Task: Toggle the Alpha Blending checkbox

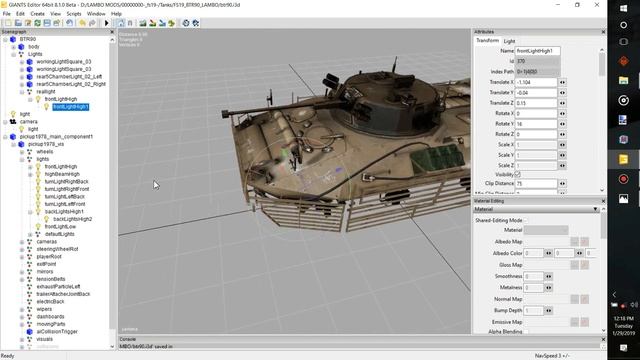Action: click(526, 332)
